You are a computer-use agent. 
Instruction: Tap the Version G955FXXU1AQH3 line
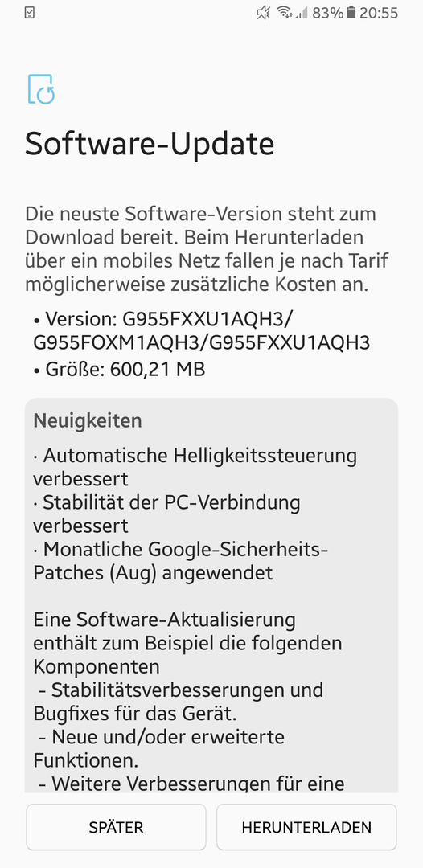click(202, 331)
